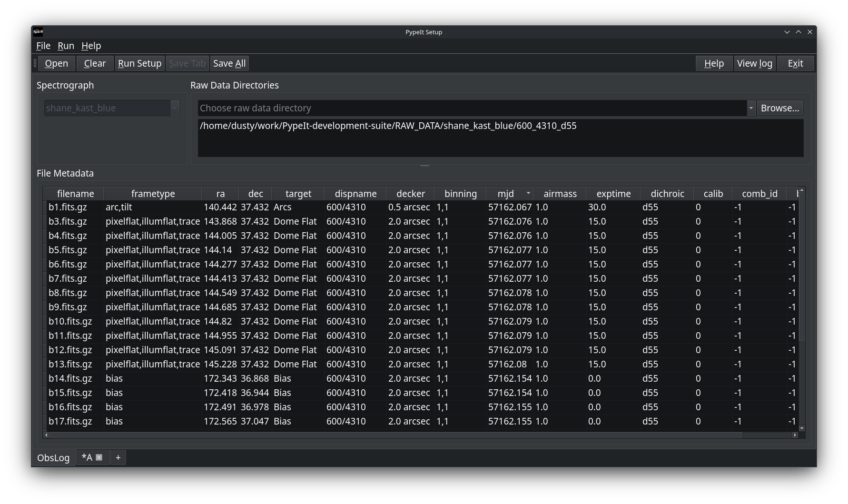
Task: Sort by the dichroic column header
Action: (x=667, y=194)
